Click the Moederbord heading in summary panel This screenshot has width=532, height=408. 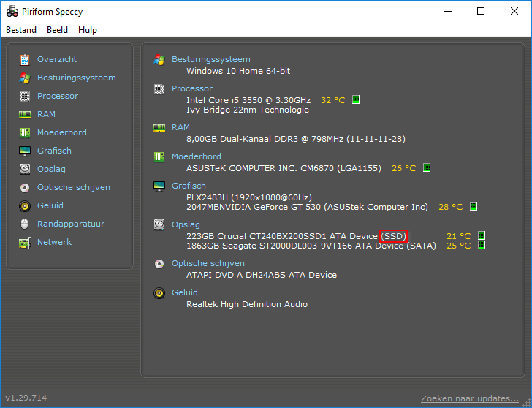click(196, 156)
